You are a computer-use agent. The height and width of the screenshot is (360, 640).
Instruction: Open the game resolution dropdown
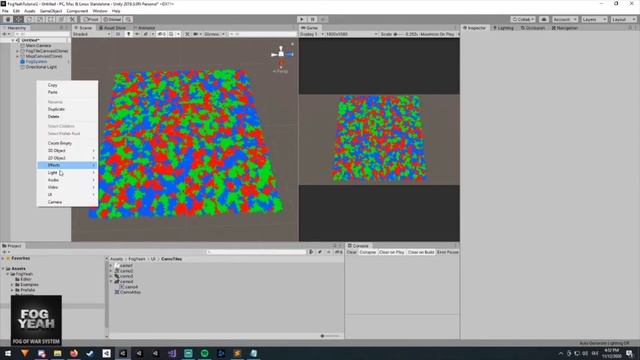point(351,34)
